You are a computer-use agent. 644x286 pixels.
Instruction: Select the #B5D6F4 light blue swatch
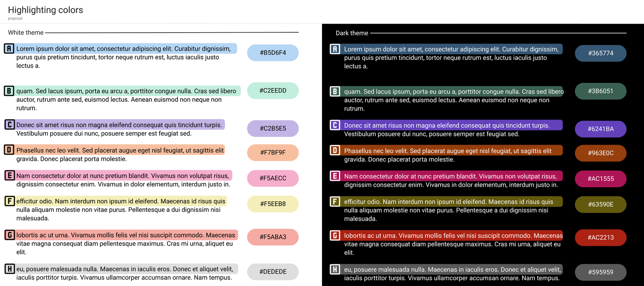tap(273, 53)
